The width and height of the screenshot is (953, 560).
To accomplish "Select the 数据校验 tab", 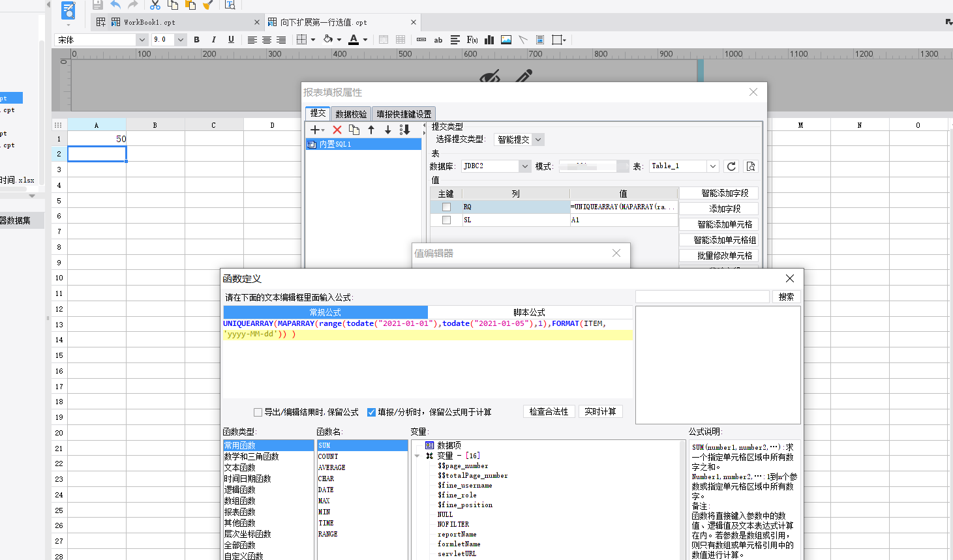I will (x=351, y=113).
